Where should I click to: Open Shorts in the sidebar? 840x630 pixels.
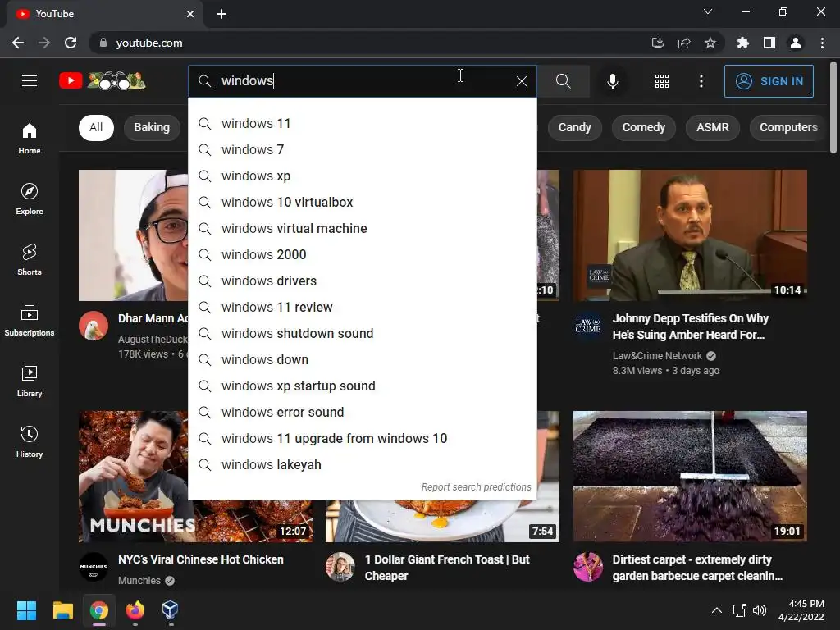point(30,259)
